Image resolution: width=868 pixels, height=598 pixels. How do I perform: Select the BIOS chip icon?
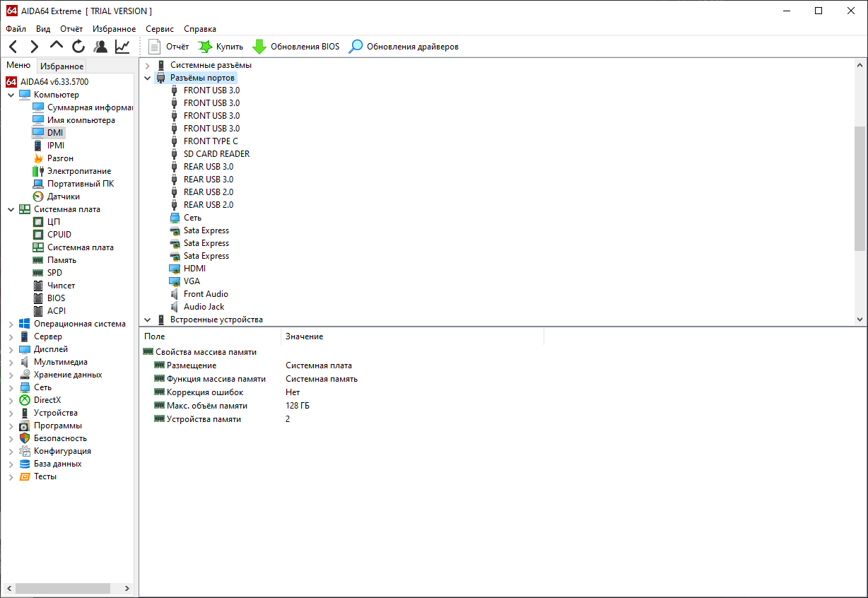tap(38, 298)
